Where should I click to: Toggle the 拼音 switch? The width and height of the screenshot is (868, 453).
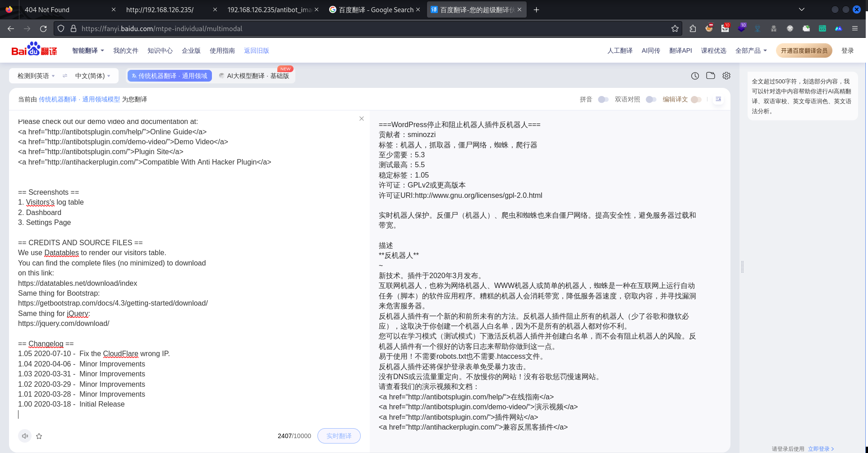coord(603,99)
